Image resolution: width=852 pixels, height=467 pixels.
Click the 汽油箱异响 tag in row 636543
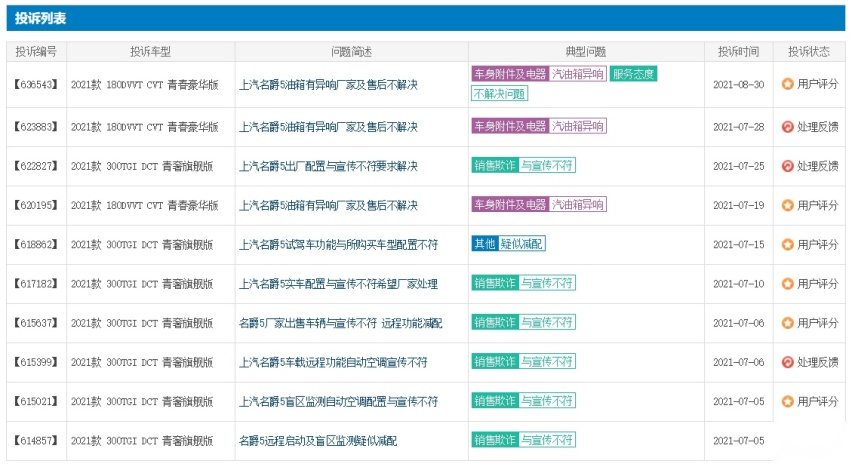point(578,74)
